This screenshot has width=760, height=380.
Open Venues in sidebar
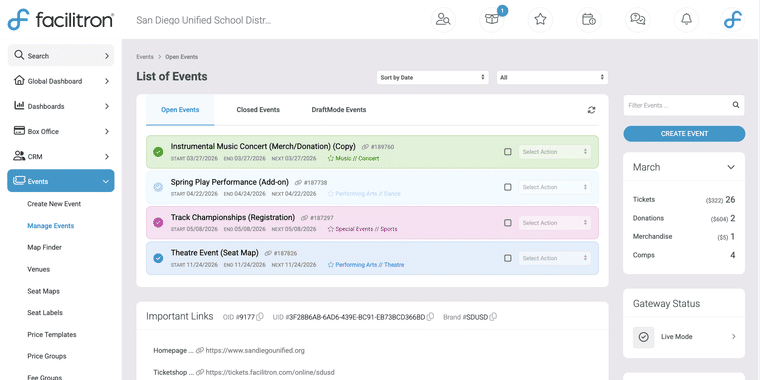coord(39,269)
